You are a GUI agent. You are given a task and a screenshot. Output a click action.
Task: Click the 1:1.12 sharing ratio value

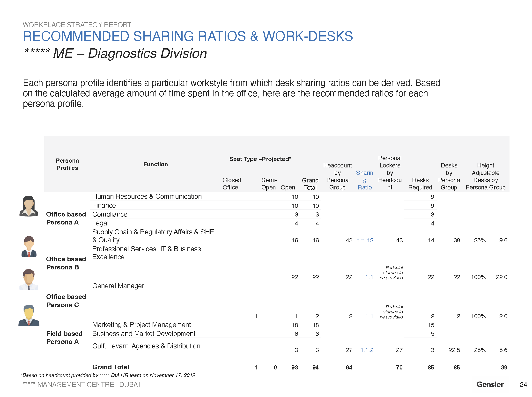click(365, 240)
